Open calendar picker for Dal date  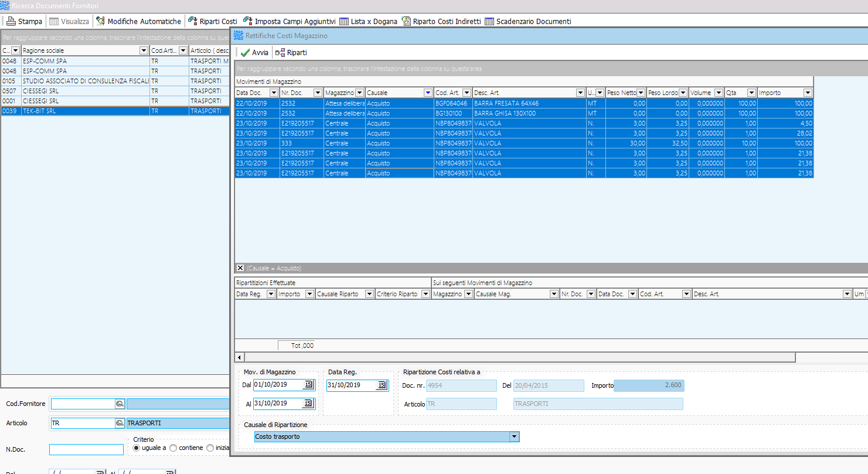[308, 385]
